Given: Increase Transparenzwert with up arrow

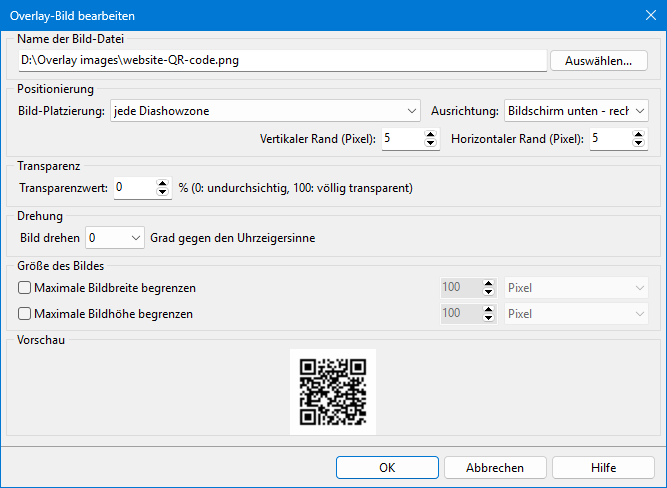Looking at the screenshot, I should [162, 184].
